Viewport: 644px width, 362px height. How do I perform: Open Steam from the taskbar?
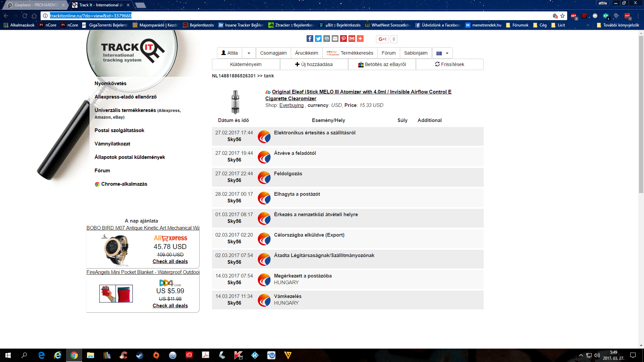140,355
